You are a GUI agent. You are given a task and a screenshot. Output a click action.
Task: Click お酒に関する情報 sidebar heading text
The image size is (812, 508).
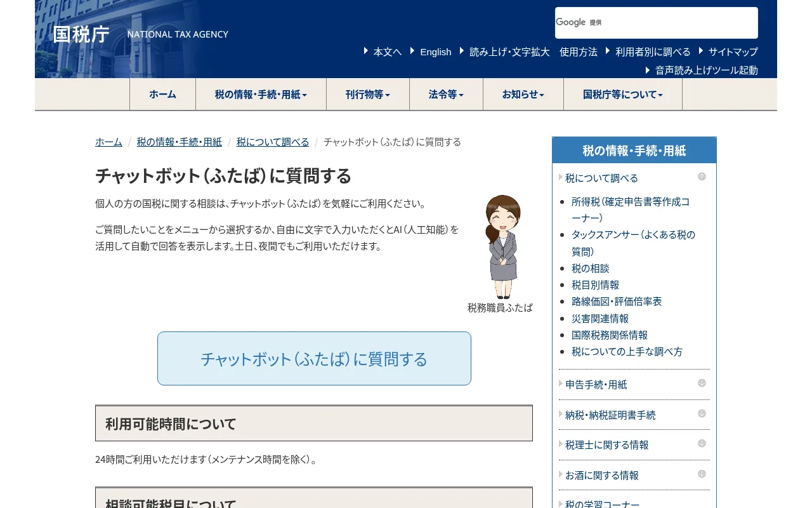[x=601, y=476]
